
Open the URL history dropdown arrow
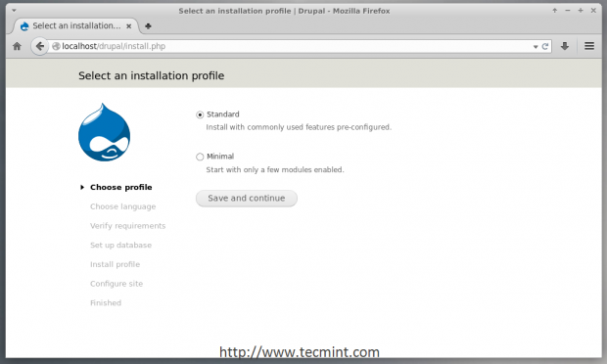pyautogui.click(x=536, y=47)
